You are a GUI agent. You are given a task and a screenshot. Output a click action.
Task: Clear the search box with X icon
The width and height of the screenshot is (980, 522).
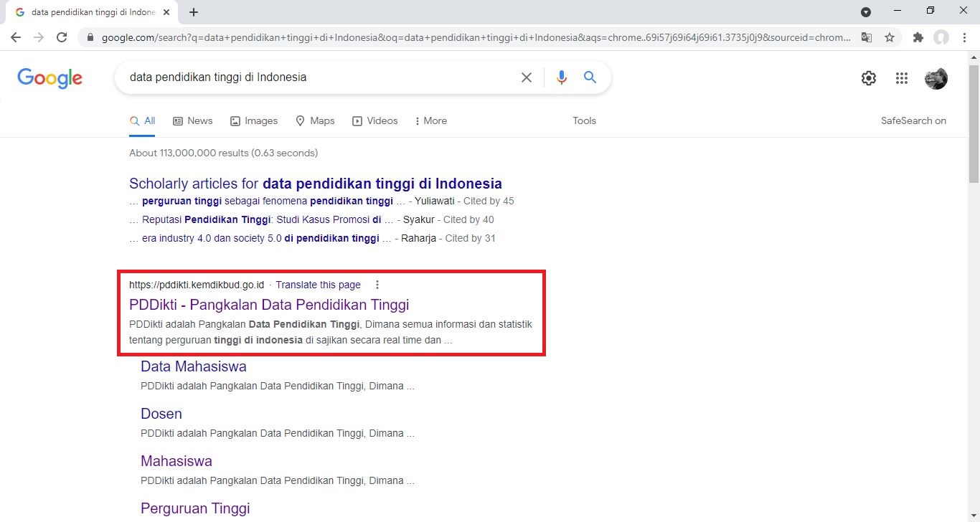tap(527, 77)
